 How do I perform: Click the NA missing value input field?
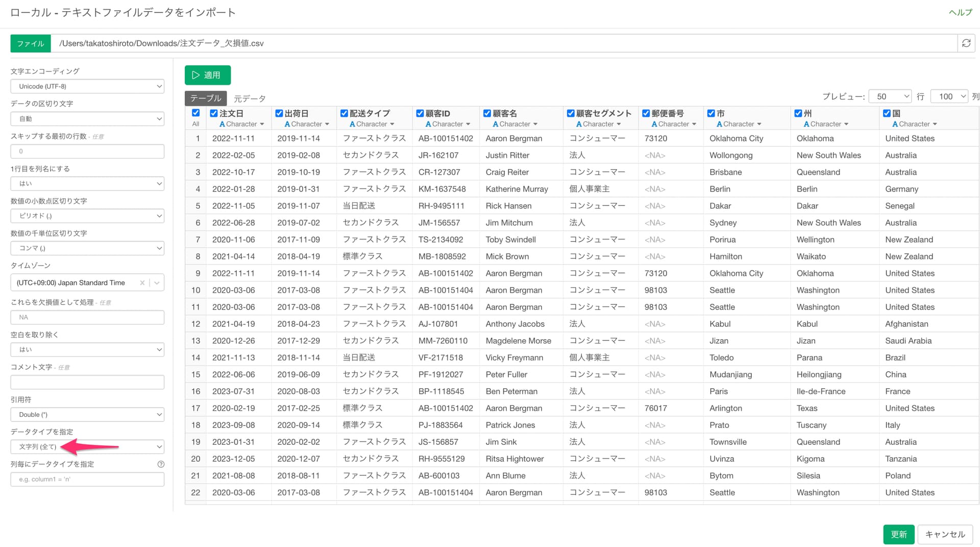pos(87,317)
